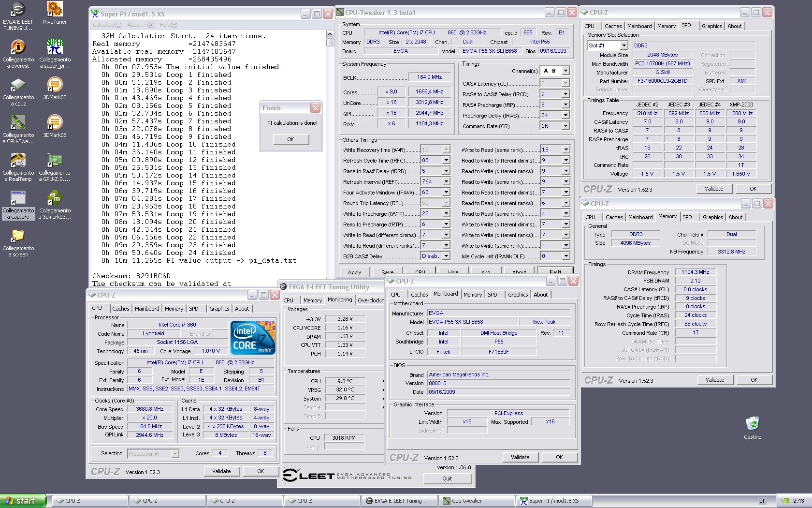Open the About menu in Super PI

[141, 25]
